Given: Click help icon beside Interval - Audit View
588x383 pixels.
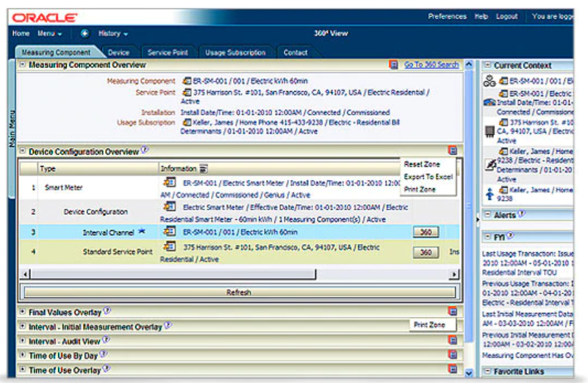Looking at the screenshot, I should 106,340.
